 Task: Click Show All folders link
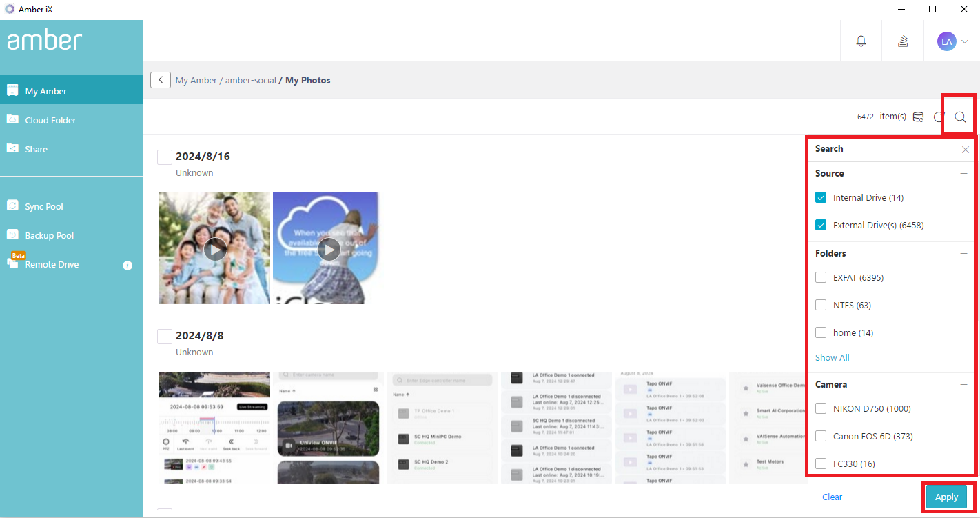[x=832, y=357]
